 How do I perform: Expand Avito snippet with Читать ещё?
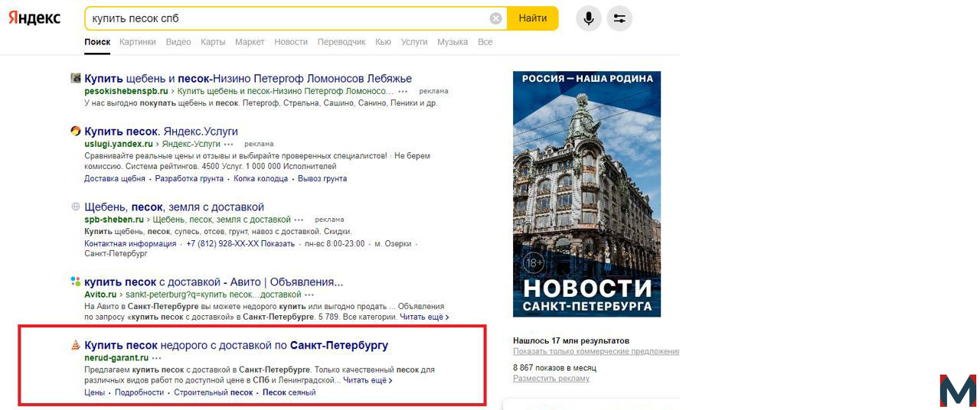tap(424, 317)
